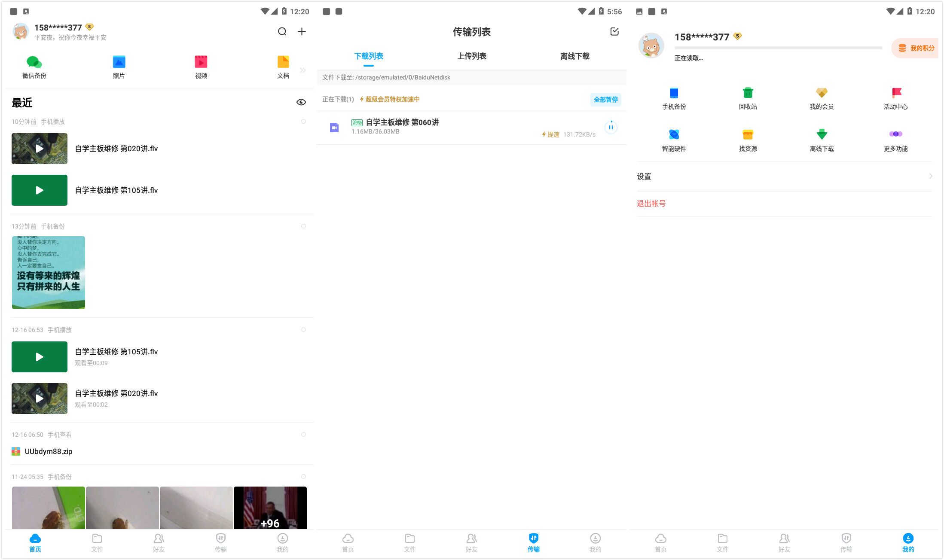The height and width of the screenshot is (560, 944).
Task: Select the checkbox next to UUbdym88.zip entry
Action: pos(304,434)
